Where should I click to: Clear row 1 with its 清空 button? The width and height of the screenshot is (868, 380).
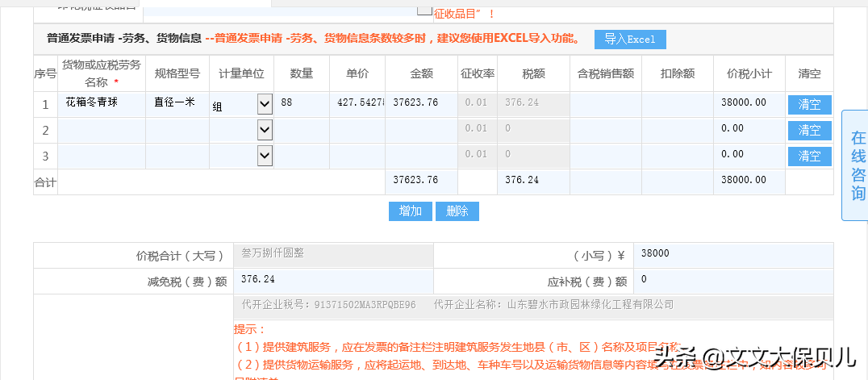(x=809, y=105)
